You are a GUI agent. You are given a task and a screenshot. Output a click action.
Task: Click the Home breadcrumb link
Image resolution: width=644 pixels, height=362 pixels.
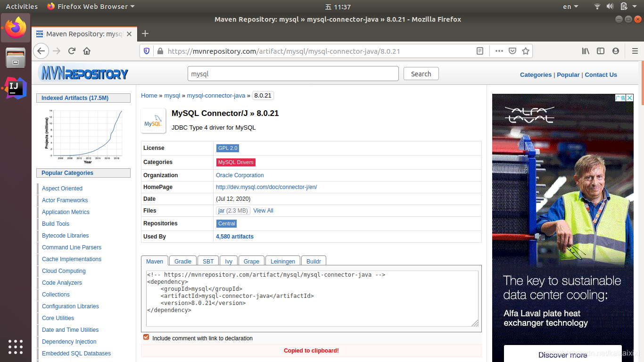[149, 95]
